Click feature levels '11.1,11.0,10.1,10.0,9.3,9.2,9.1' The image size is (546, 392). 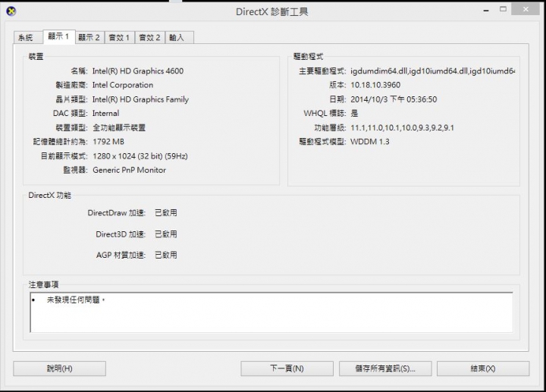[x=402, y=128]
